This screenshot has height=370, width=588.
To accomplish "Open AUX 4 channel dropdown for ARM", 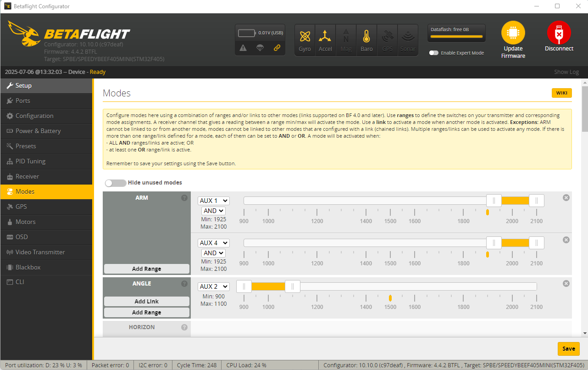I will [214, 243].
